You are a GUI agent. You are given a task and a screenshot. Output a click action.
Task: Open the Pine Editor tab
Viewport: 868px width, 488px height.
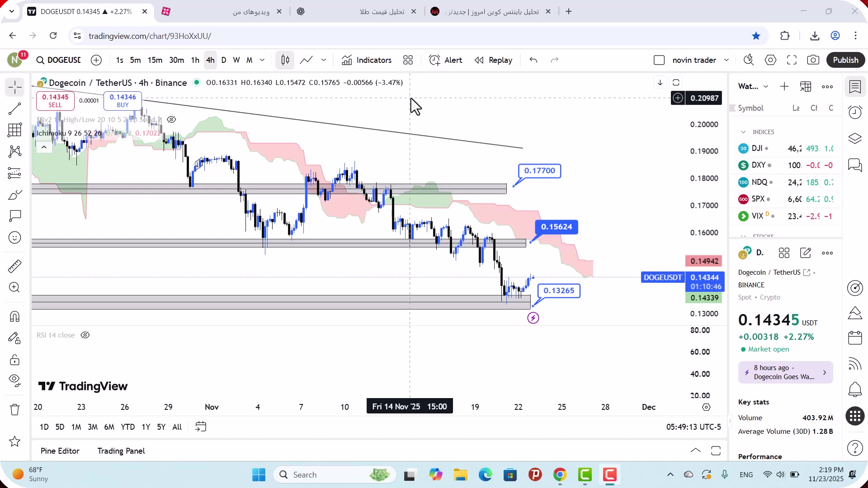click(60, 451)
